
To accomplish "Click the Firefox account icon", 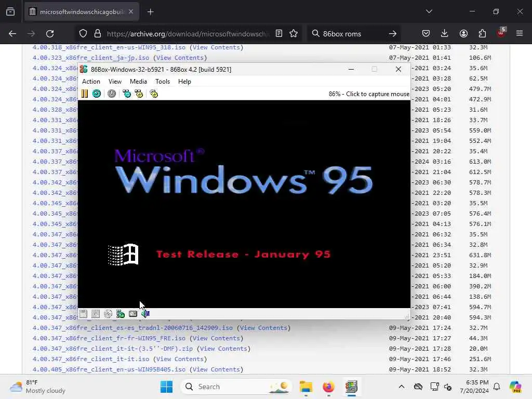I will [x=463, y=34].
